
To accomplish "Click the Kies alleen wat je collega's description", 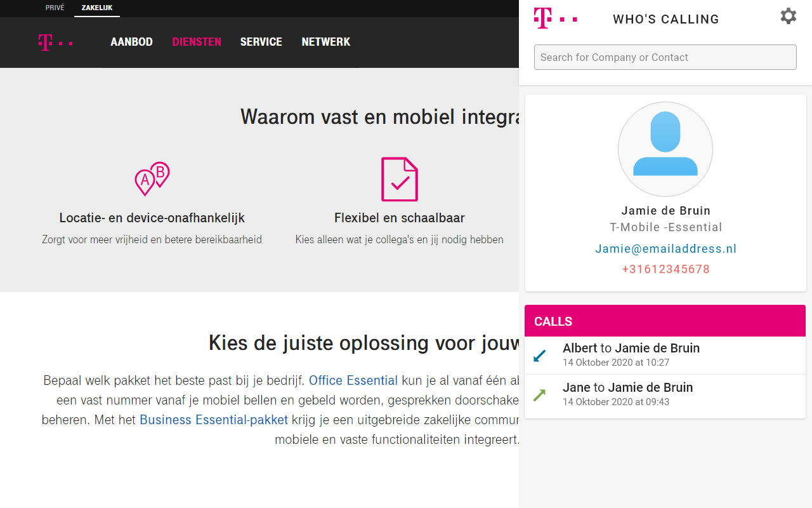I will (x=400, y=239).
